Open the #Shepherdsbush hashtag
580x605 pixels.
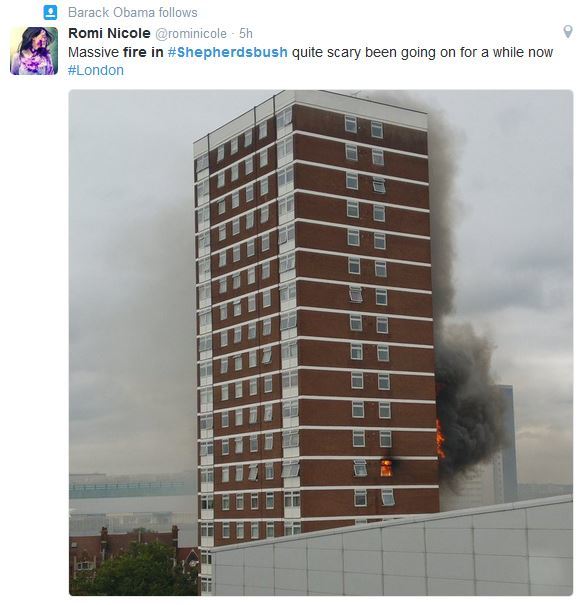[x=228, y=52]
